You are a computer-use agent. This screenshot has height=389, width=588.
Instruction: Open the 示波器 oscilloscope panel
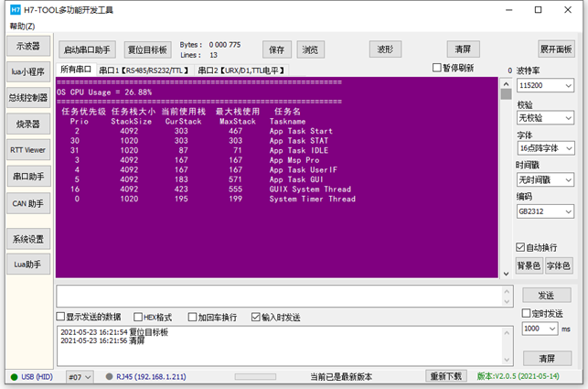[x=28, y=46]
